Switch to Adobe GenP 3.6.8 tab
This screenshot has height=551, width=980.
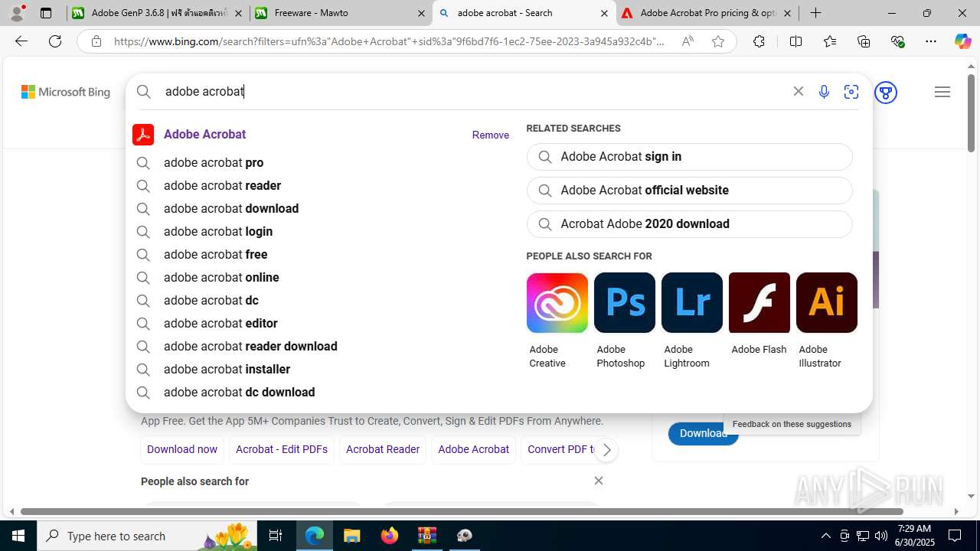[158, 13]
